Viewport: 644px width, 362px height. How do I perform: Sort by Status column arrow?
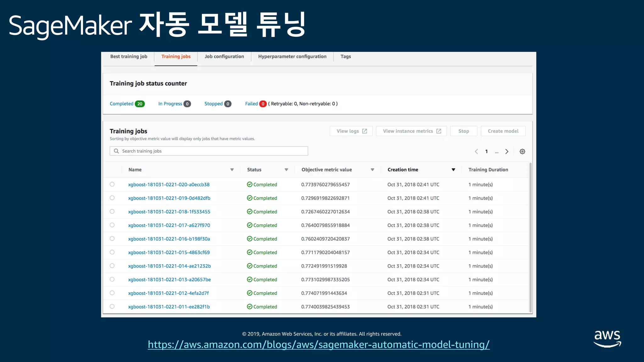pyautogui.click(x=286, y=170)
